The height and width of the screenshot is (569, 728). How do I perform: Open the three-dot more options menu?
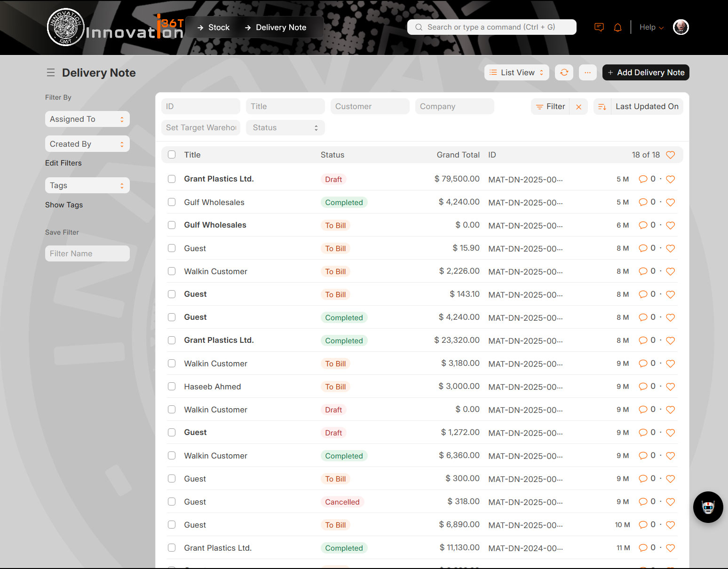point(587,72)
